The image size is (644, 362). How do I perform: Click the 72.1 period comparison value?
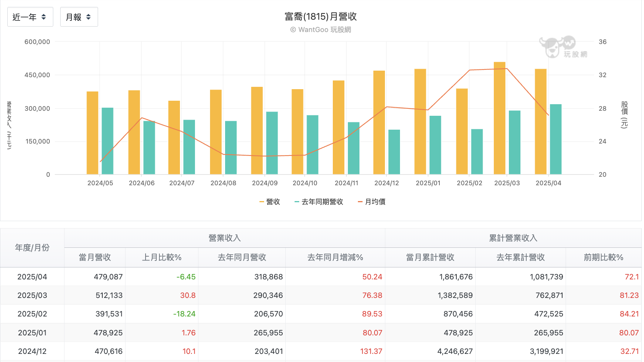click(x=632, y=277)
